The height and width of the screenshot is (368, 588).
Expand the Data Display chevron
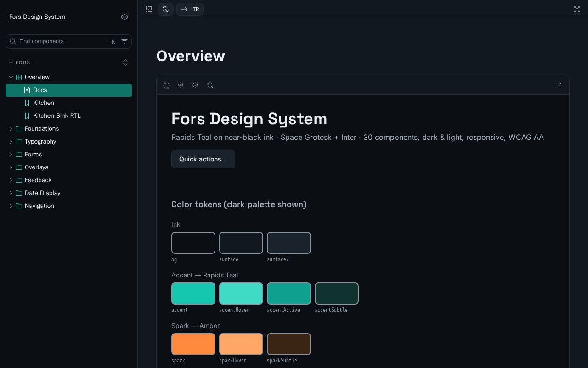tap(11, 193)
